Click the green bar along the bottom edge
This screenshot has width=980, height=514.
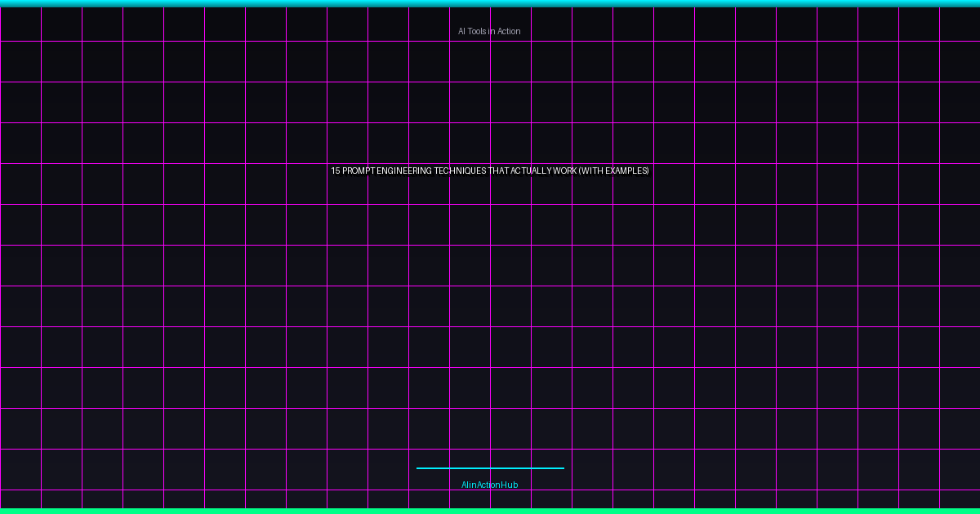[x=490, y=511]
